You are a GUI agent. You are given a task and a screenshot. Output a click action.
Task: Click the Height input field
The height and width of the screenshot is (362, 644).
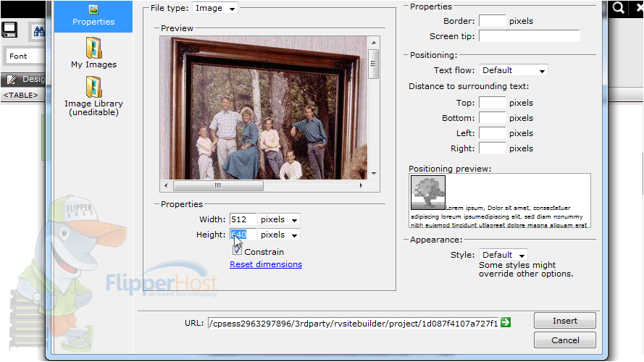pos(243,235)
